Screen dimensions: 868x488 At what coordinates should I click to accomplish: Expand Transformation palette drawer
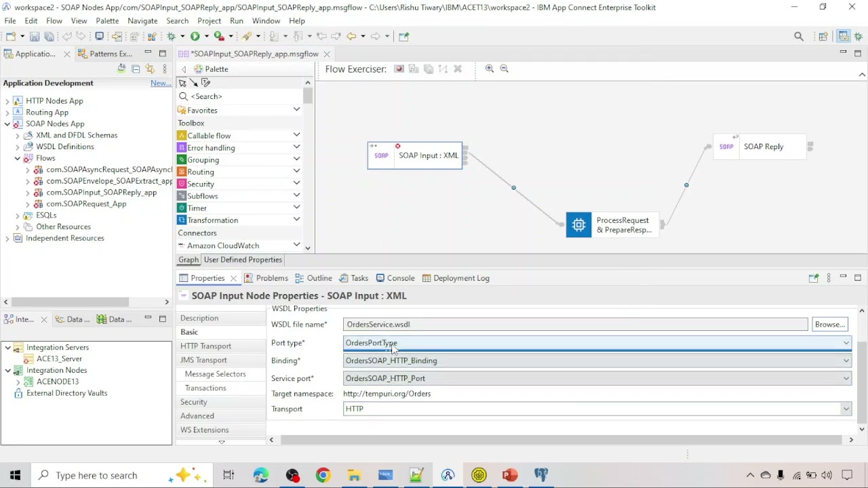click(x=296, y=220)
